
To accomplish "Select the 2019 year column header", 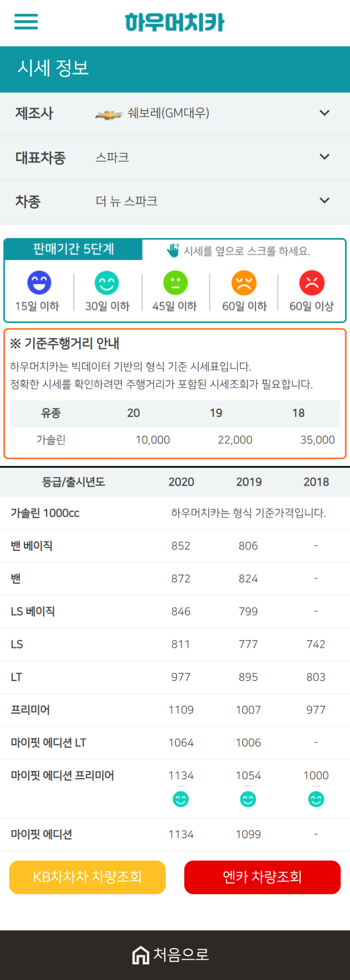I will (x=249, y=482).
